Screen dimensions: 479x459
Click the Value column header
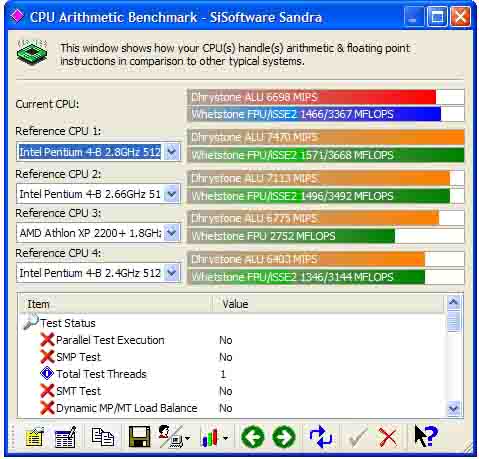[329, 304]
